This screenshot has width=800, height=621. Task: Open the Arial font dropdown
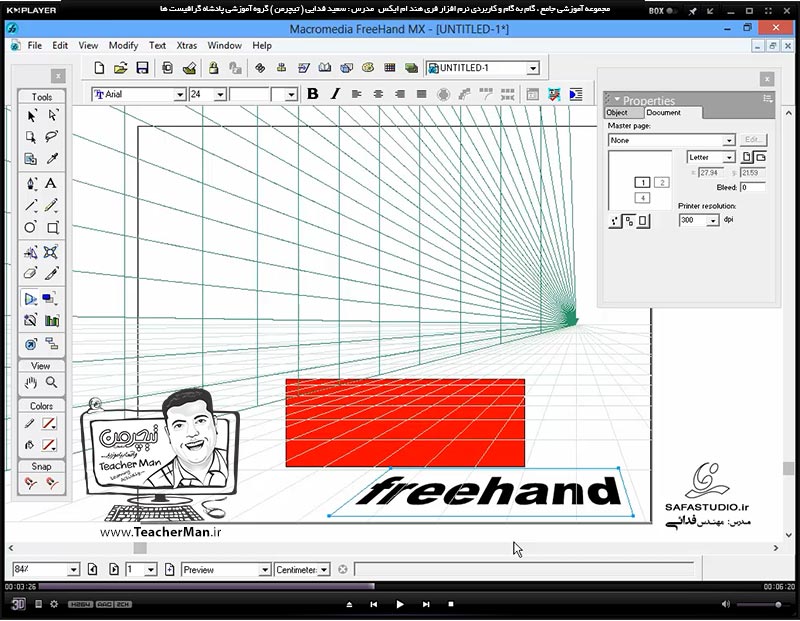(x=180, y=95)
